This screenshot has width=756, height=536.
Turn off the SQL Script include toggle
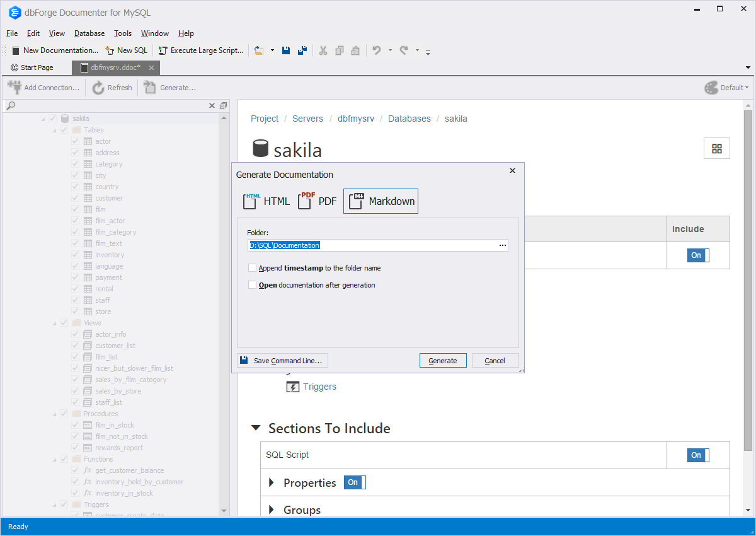pyautogui.click(x=697, y=455)
